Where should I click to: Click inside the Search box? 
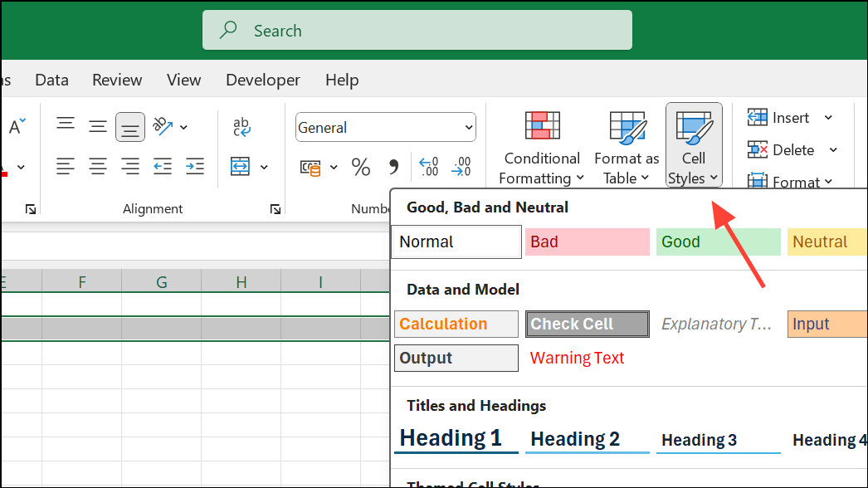coord(417,30)
